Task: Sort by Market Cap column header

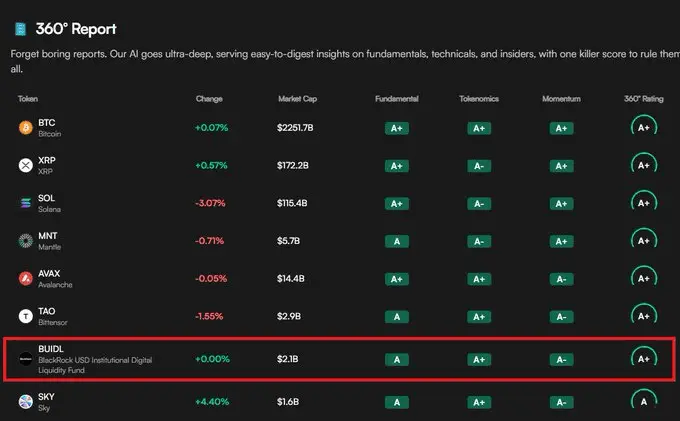Action: [x=298, y=99]
